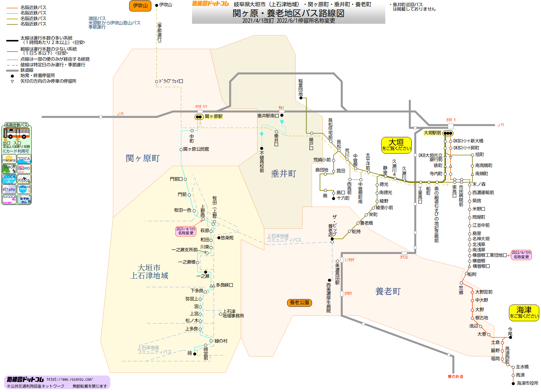
Task: Click the manaca IC card logo
Action: click(x=9, y=159)
